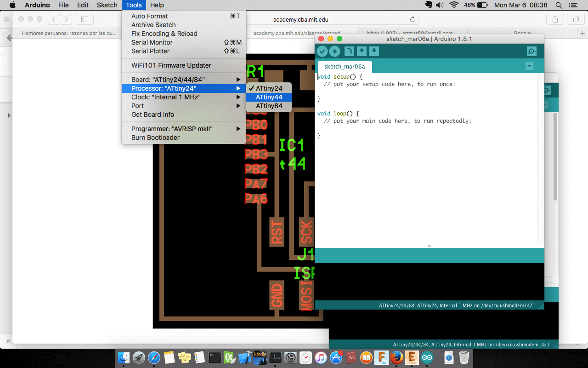Click the Verify sketch checkmark icon
This screenshot has width=588, height=368.
322,51
